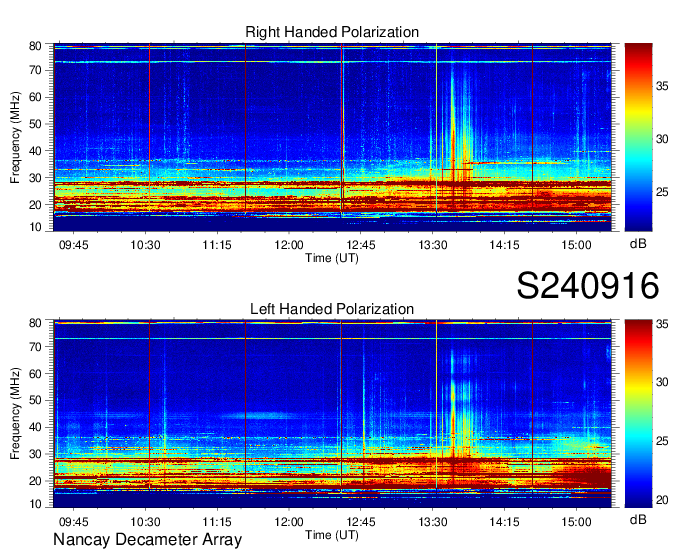Click the "10" frequency tick of the Right Handed plot
Screen dimensions: 680x552
click(x=35, y=227)
